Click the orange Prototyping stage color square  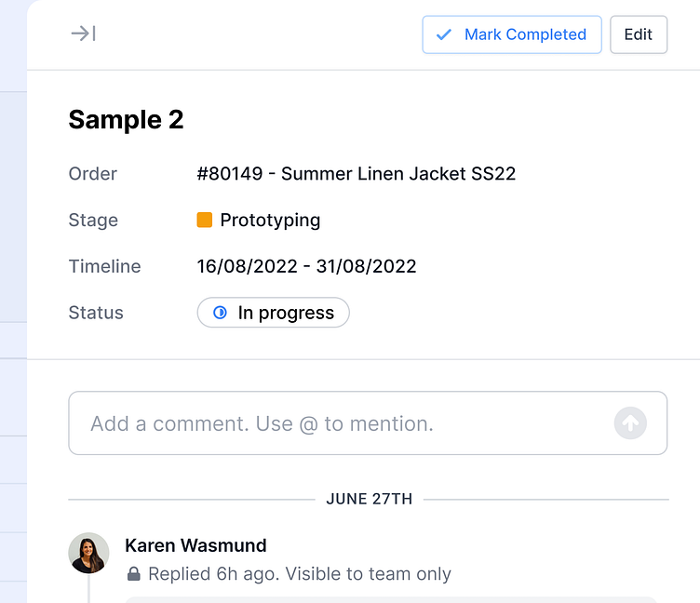[205, 220]
